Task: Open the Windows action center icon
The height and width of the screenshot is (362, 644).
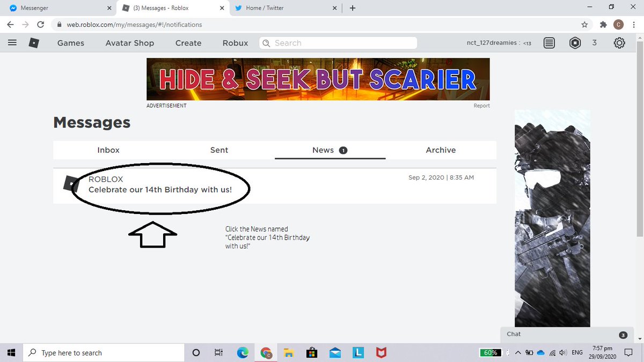Action: tap(630, 353)
